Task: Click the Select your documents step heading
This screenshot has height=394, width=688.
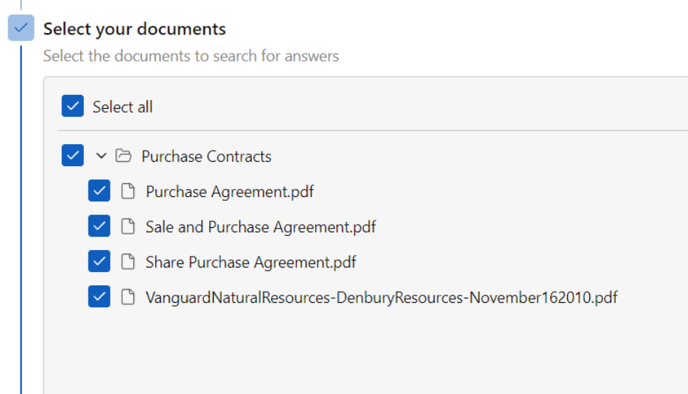Action: point(134,29)
